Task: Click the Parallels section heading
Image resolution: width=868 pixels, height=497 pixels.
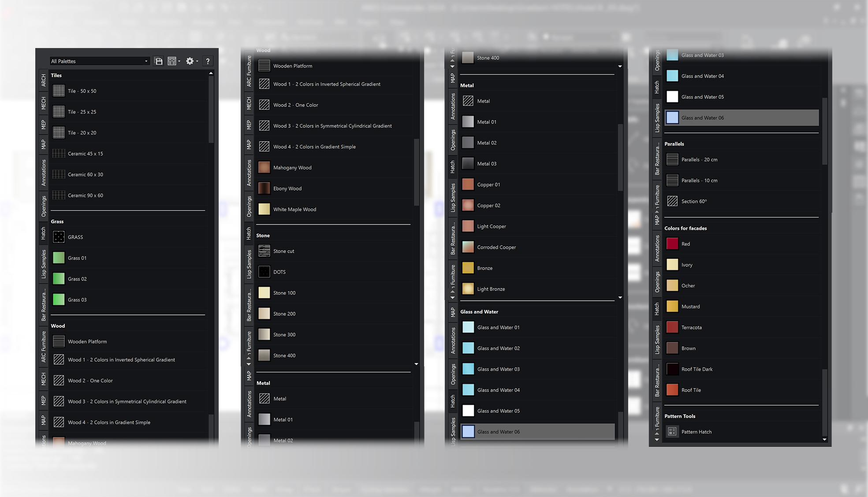Action: pos(674,144)
